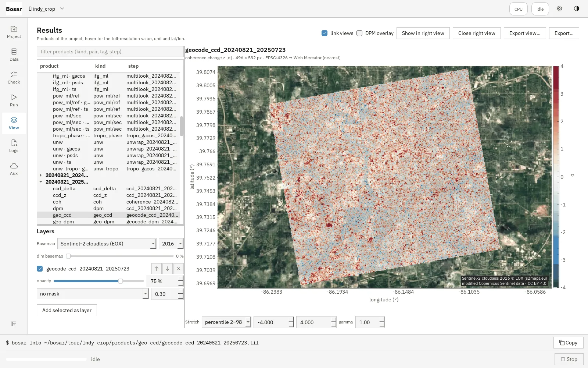Click Show in right view button
This screenshot has width=588, height=368.
423,33
